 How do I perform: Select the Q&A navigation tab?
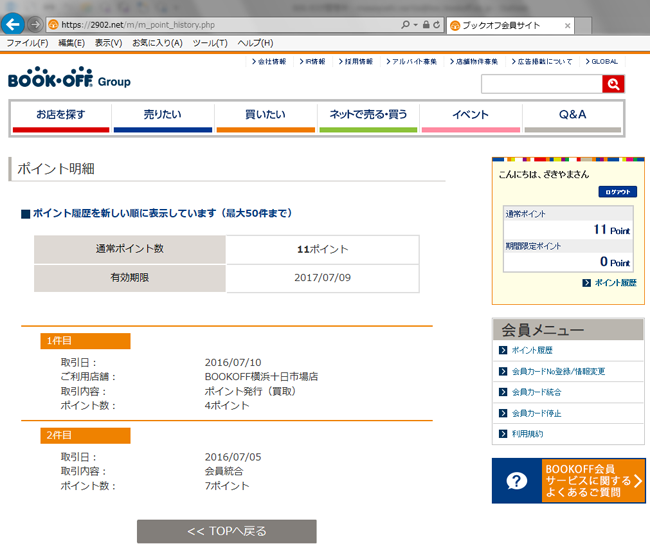coord(572,118)
